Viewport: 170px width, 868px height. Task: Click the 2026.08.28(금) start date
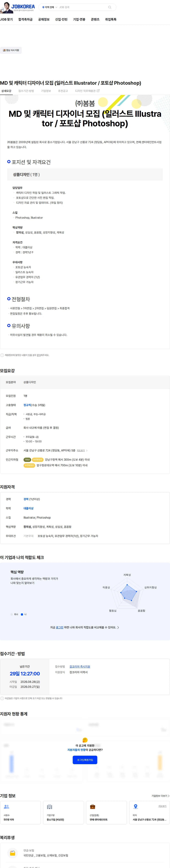point(30,682)
